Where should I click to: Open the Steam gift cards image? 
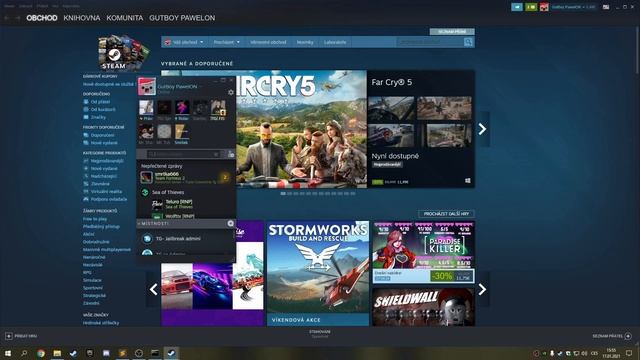123,52
